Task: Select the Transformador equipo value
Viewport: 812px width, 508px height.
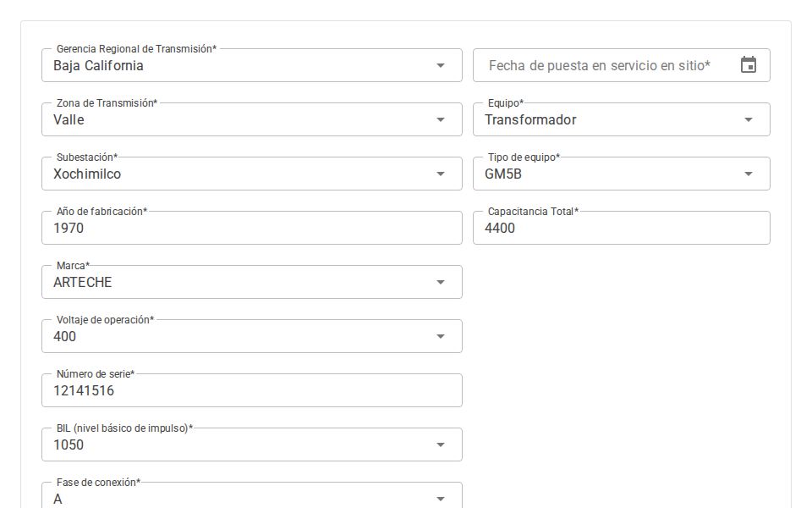Action: (x=530, y=119)
